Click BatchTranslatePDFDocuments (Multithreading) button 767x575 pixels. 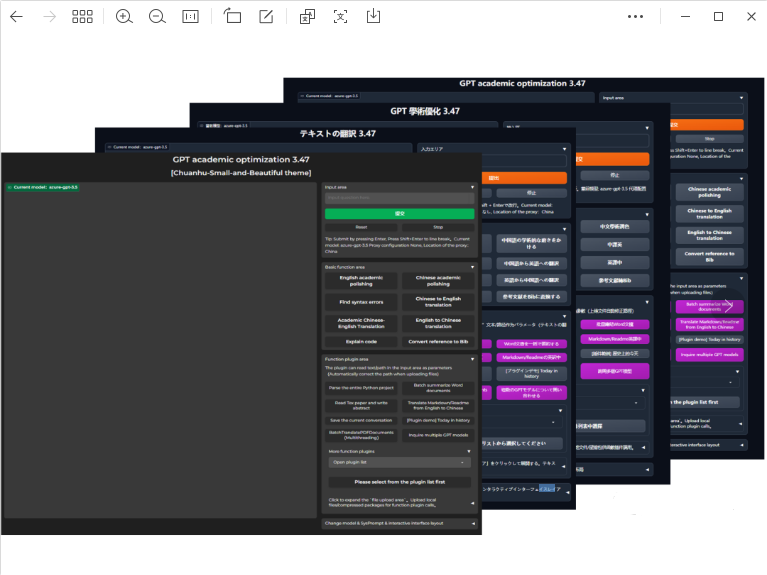click(x=361, y=435)
